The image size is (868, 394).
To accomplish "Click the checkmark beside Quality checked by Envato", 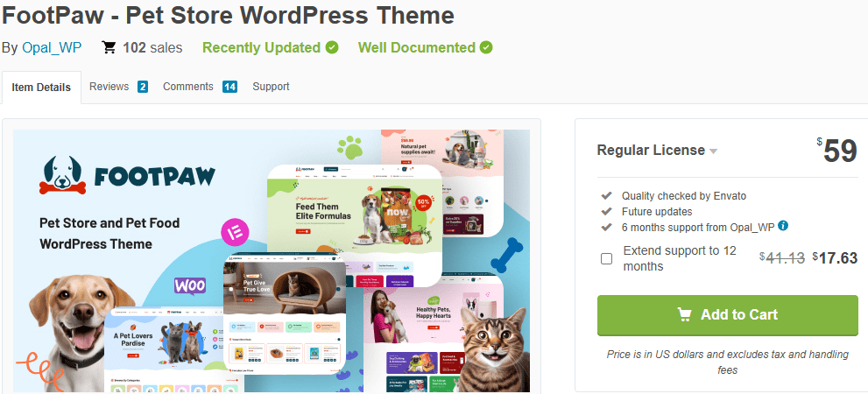I will pyautogui.click(x=607, y=196).
